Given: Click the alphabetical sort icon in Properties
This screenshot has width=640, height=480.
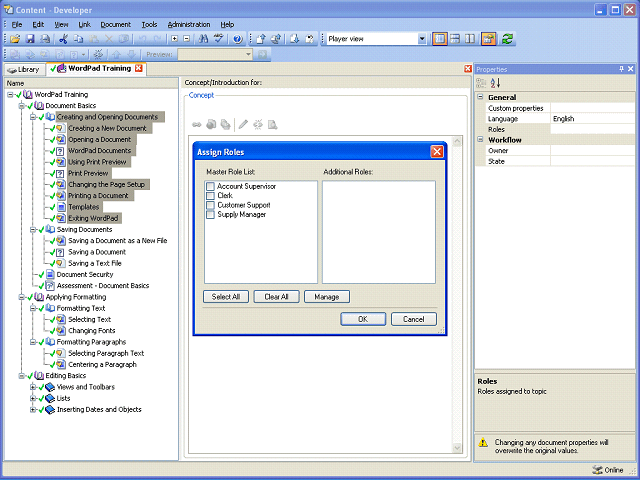Looking at the screenshot, I should [496, 83].
